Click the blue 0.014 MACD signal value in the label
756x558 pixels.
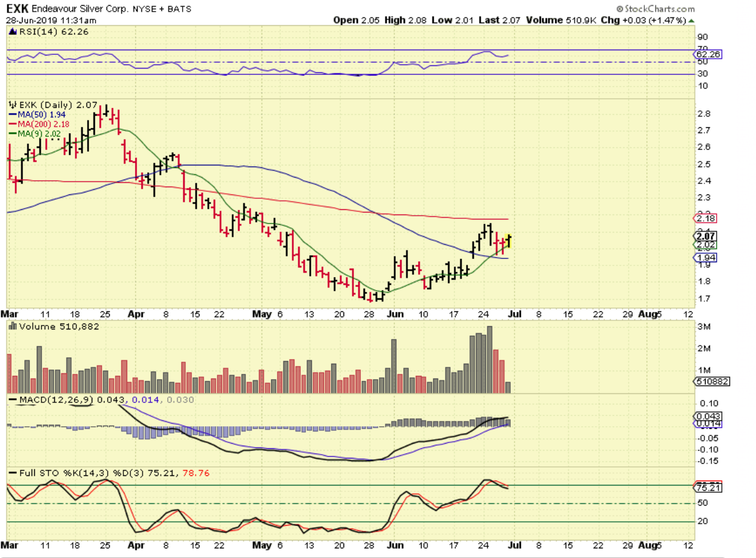pyautogui.click(x=146, y=400)
